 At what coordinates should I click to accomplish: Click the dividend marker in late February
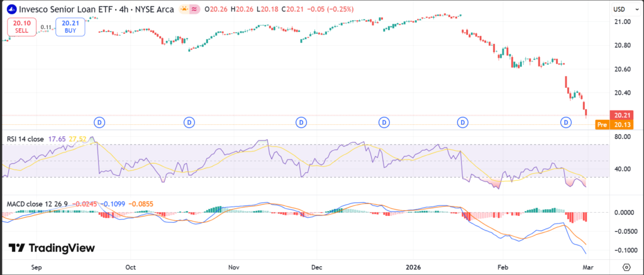565,122
